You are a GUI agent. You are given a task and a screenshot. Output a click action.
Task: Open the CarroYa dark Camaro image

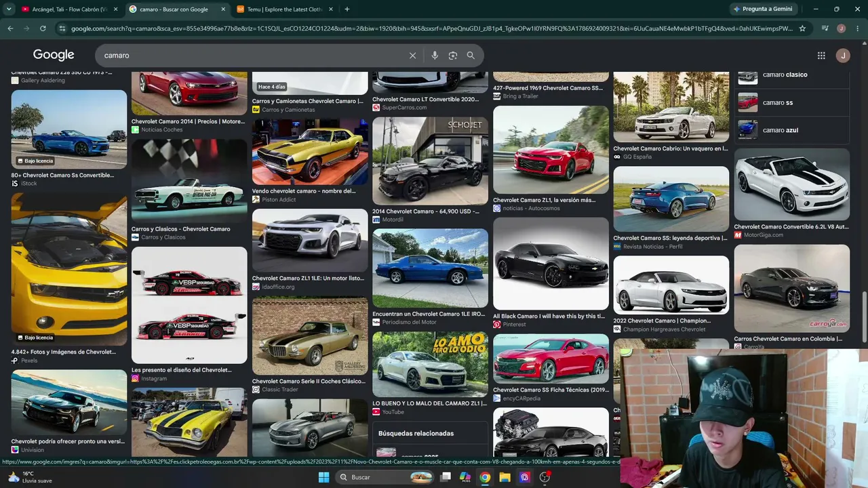(791, 288)
